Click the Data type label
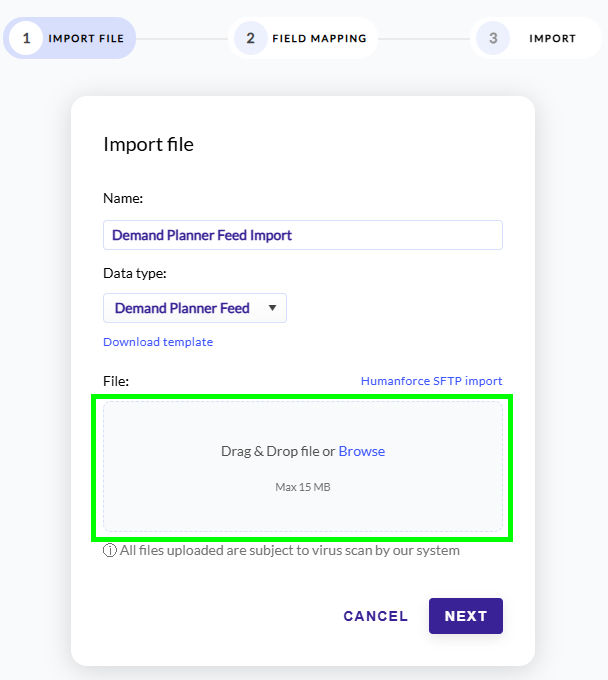 tap(135, 273)
